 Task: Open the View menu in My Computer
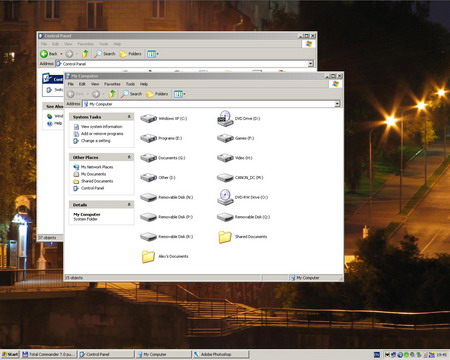point(95,84)
